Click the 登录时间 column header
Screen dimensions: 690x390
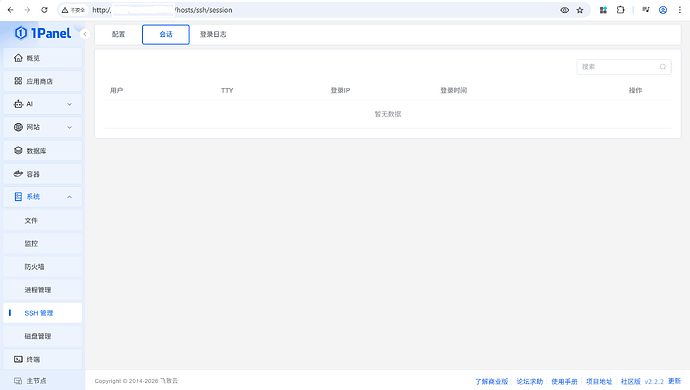[453, 90]
